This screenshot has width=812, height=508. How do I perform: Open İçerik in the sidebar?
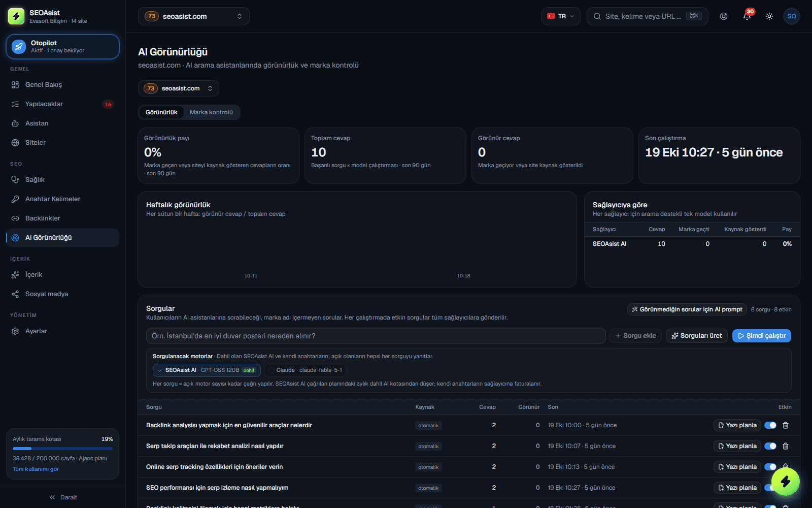(63, 275)
